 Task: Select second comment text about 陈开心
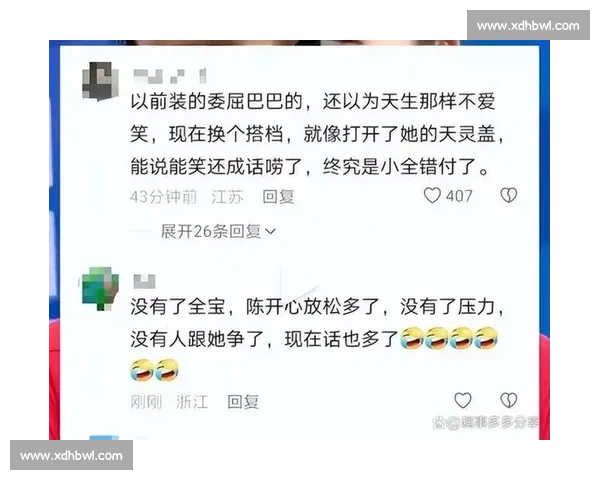(317, 339)
